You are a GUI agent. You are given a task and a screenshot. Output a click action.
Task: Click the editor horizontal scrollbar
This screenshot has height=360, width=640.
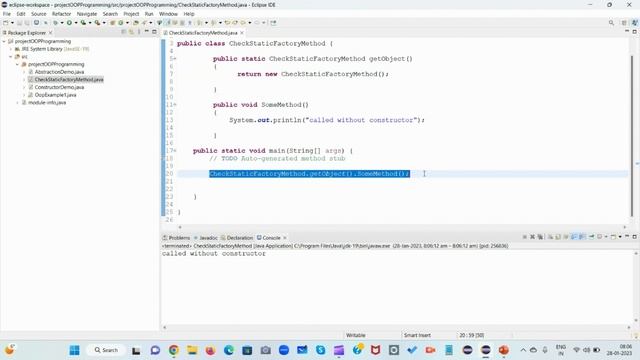tap(402, 227)
